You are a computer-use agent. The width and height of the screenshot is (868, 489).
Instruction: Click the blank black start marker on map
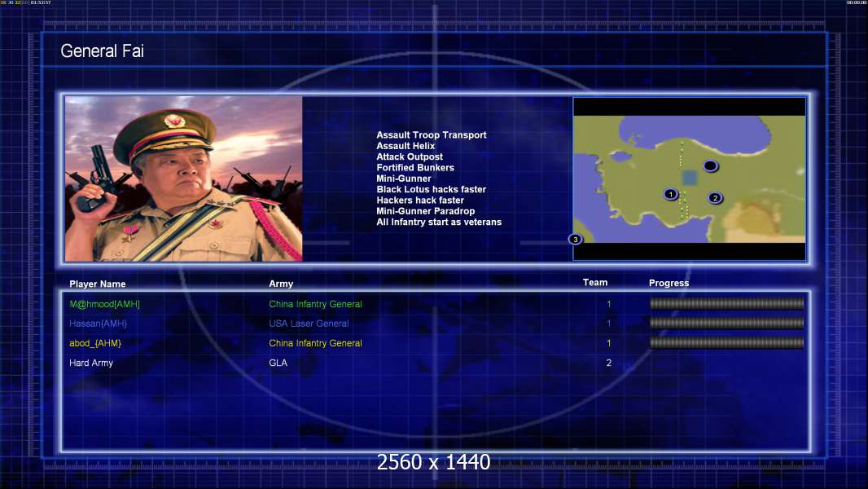coord(710,165)
